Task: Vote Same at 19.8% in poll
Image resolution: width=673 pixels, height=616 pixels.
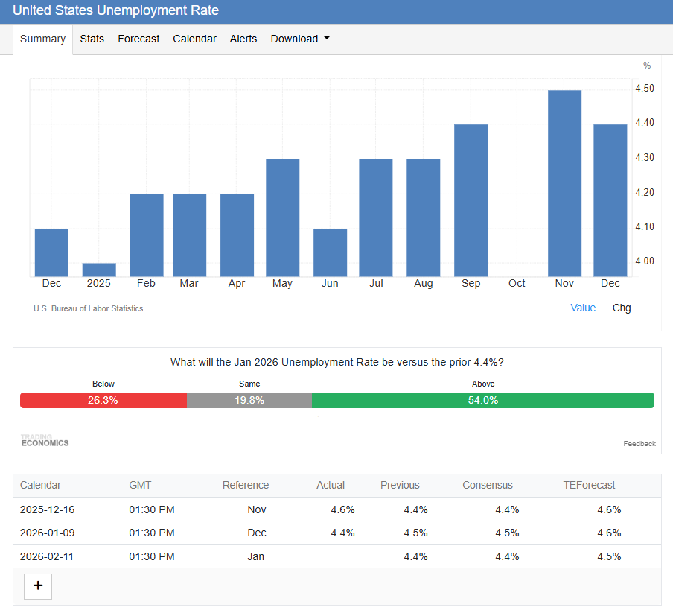Action: click(x=249, y=400)
